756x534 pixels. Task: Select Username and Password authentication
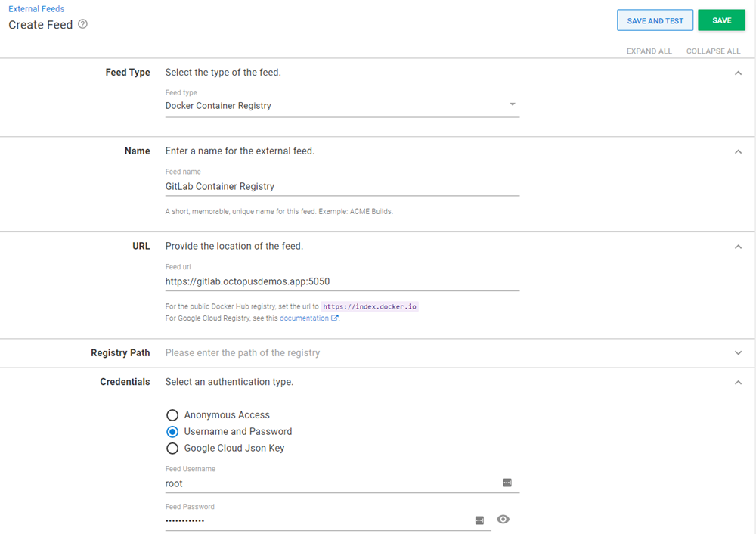click(172, 431)
